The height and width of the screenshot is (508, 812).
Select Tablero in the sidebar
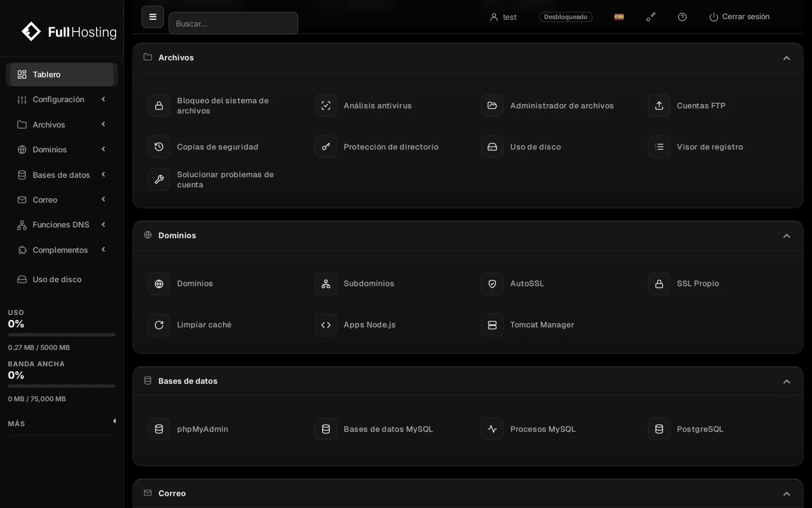[62, 75]
